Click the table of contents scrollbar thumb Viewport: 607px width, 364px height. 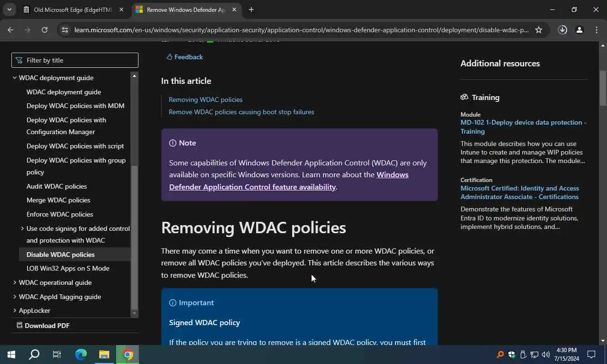click(134, 237)
